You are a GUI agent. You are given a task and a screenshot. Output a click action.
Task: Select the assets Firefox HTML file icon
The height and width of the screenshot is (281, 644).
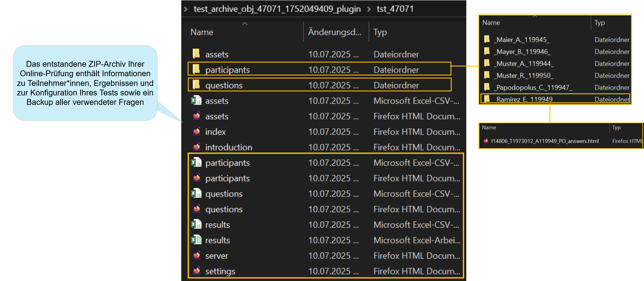[x=197, y=116]
